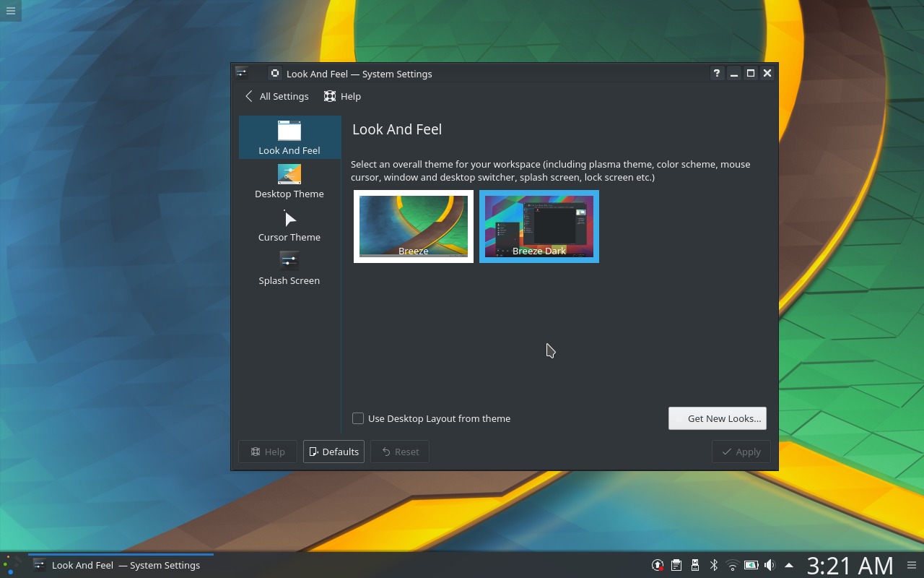The image size is (924, 578).
Task: Adjust volume via speaker tray icon
Action: click(770, 565)
